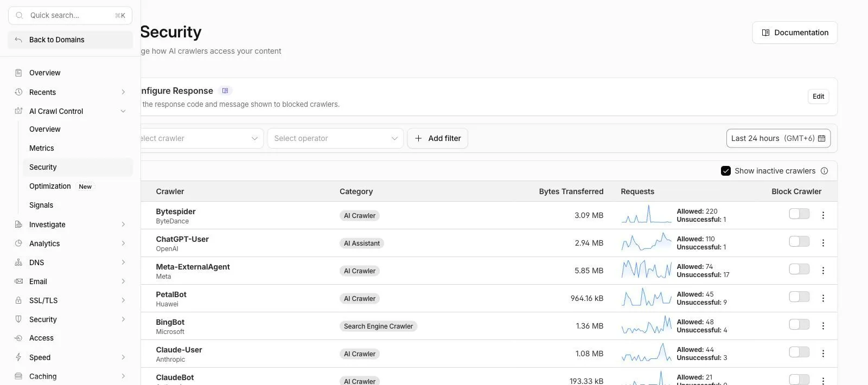Expand the Email chevron
Viewport: 868px width, 385px height.
[123, 281]
